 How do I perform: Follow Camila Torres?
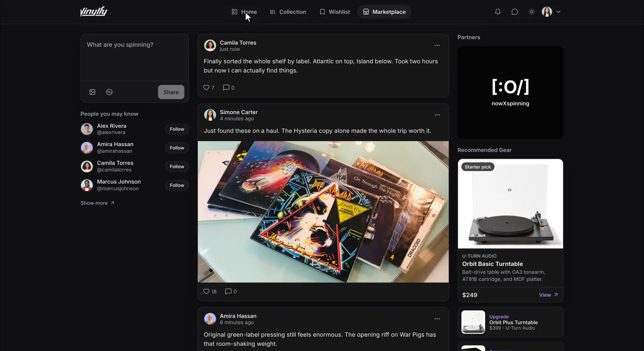click(177, 166)
